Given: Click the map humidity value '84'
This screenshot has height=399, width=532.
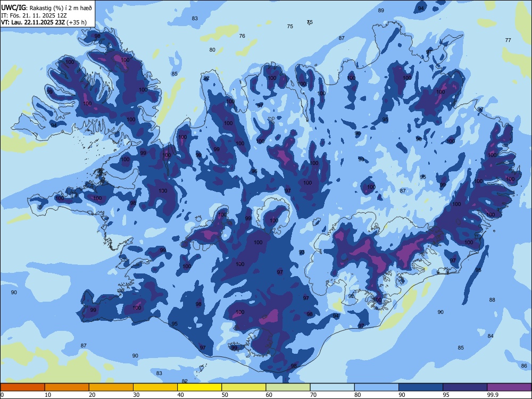Looking at the screenshot, I should (x=491, y=336).
